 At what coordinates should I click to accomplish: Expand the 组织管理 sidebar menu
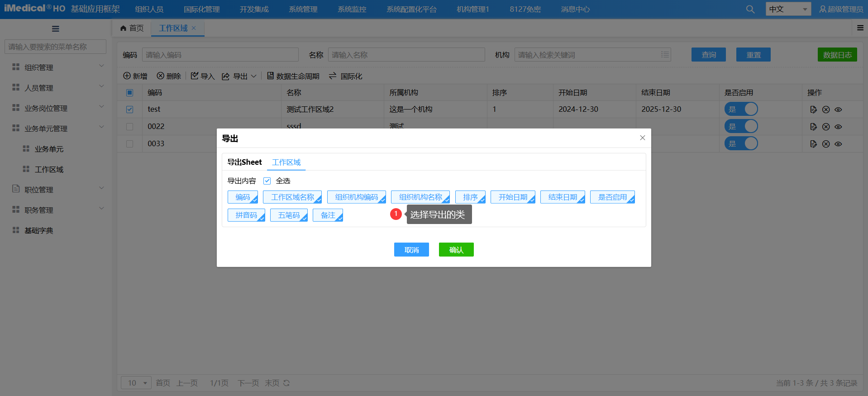pos(58,67)
